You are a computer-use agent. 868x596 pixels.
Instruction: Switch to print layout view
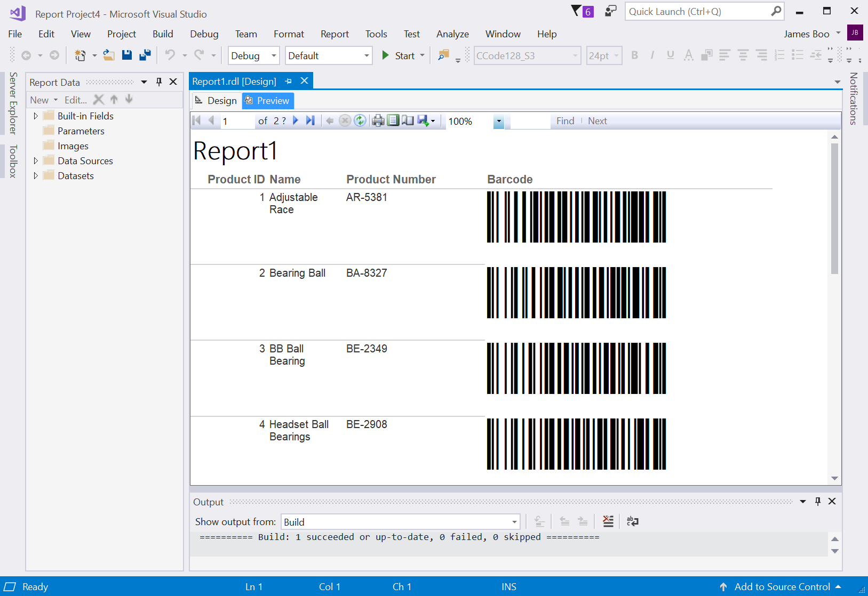coord(393,121)
